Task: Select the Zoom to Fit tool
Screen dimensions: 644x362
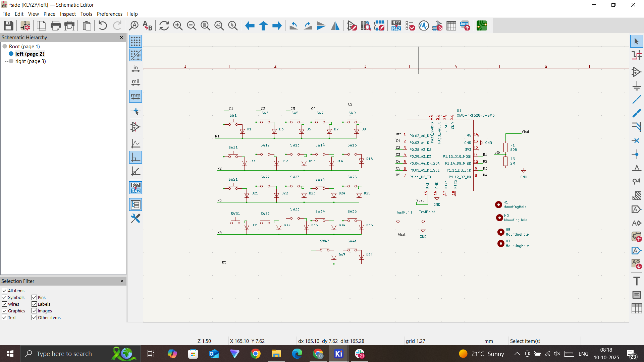Action: click(x=205, y=25)
